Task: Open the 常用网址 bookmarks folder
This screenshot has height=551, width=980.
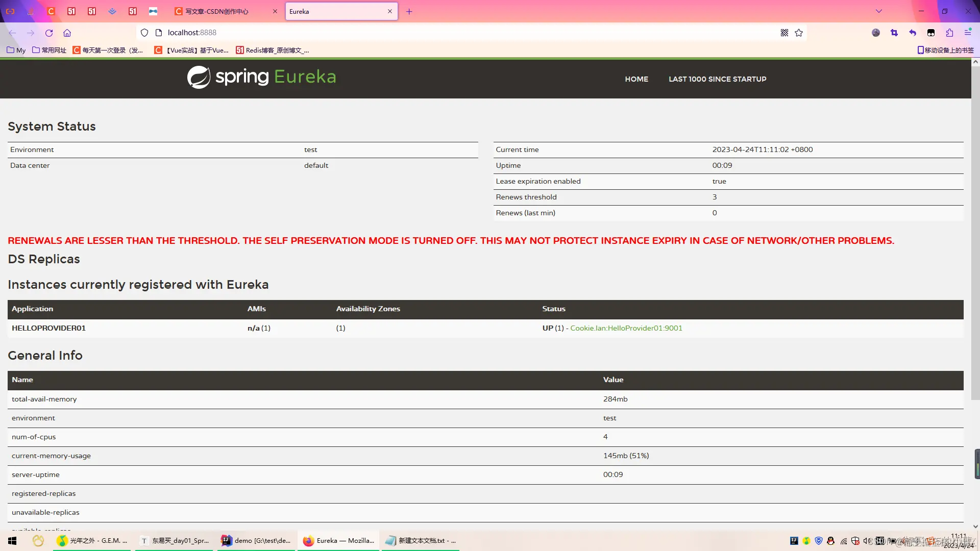Action: coord(50,50)
